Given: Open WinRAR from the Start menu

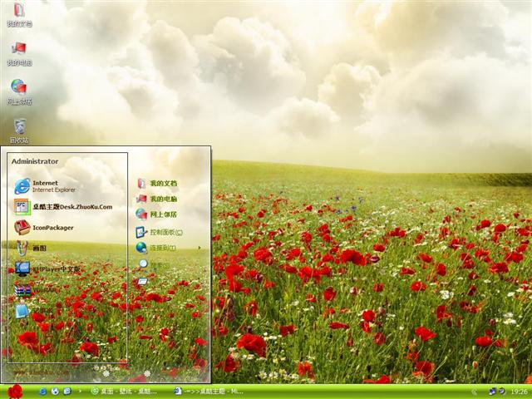Looking at the screenshot, I should [37, 290].
